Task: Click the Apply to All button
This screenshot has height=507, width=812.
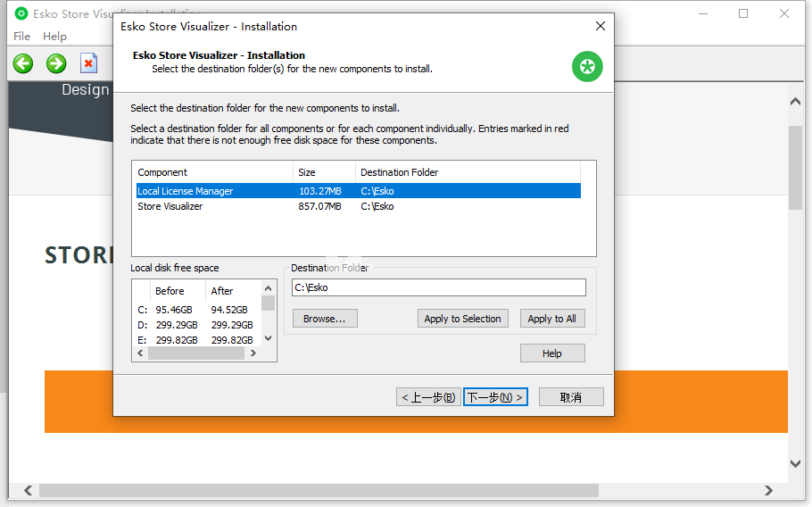Action: [552, 319]
